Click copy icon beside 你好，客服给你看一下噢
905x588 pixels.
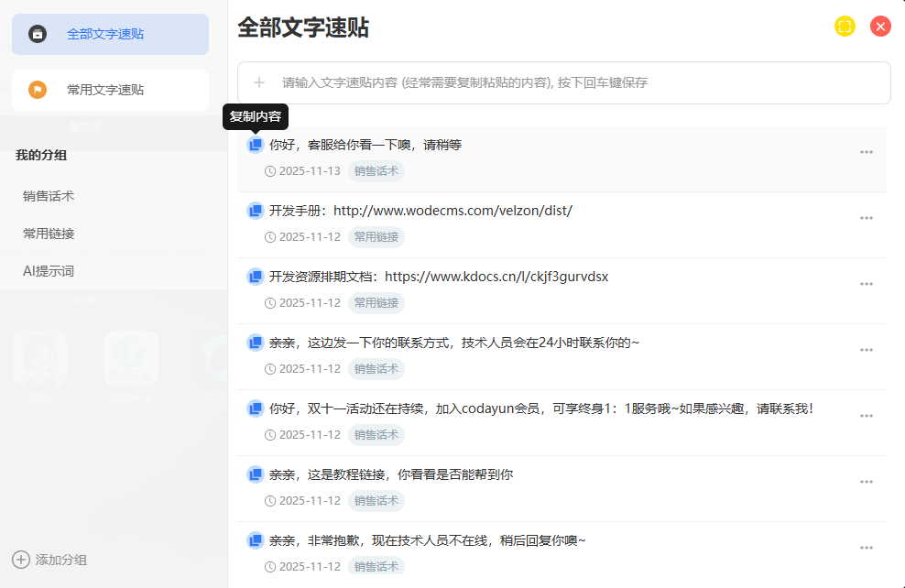(x=256, y=145)
